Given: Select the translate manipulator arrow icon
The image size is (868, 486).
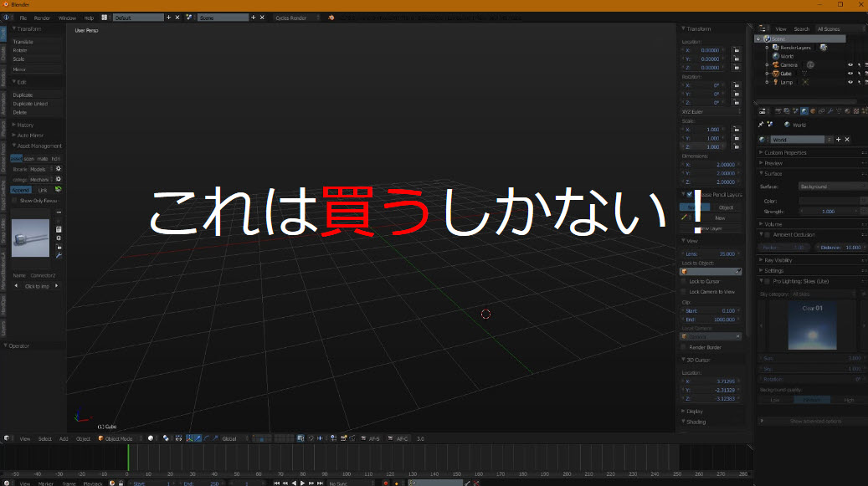Looking at the screenshot, I should pyautogui.click(x=198, y=438).
